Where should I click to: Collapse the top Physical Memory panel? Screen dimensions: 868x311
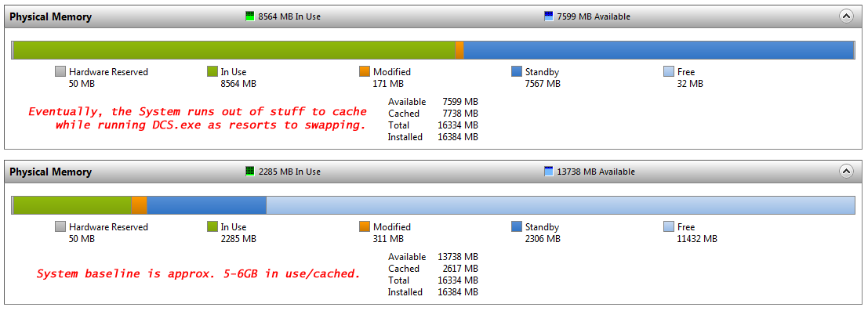pos(846,16)
